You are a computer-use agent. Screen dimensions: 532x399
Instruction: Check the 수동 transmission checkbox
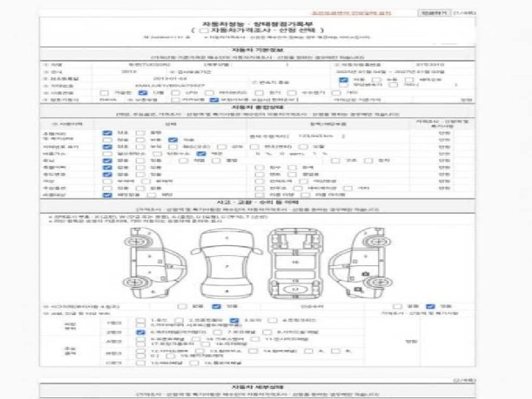tap(377, 80)
